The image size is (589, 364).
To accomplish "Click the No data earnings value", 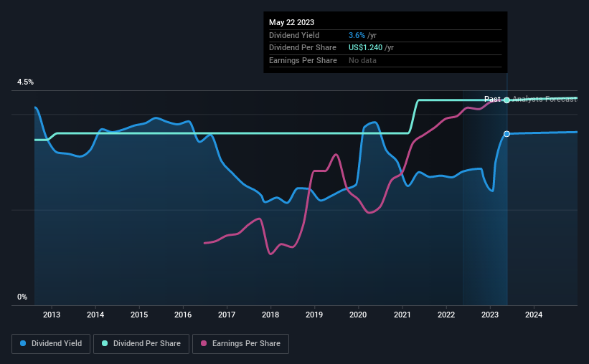I will 362,60.
